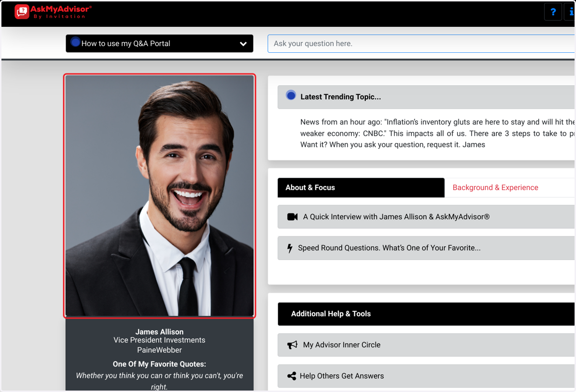Click the AskMyAdvisor logo

point(53,12)
